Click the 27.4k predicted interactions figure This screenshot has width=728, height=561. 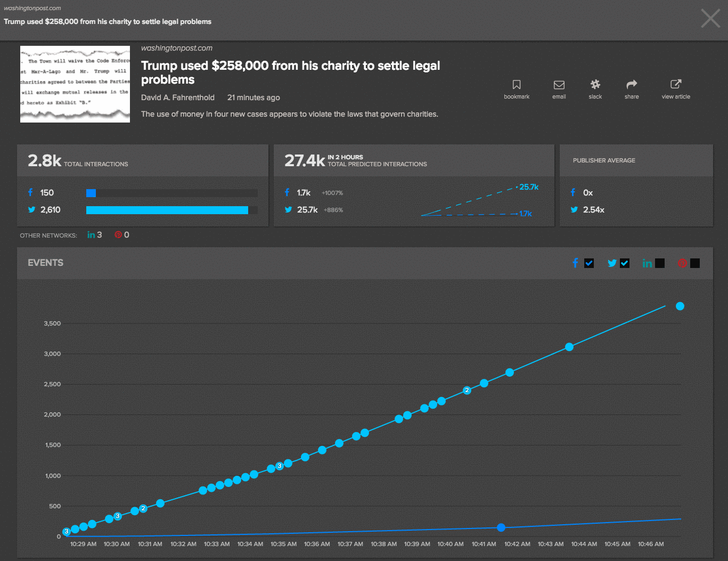[x=305, y=160]
